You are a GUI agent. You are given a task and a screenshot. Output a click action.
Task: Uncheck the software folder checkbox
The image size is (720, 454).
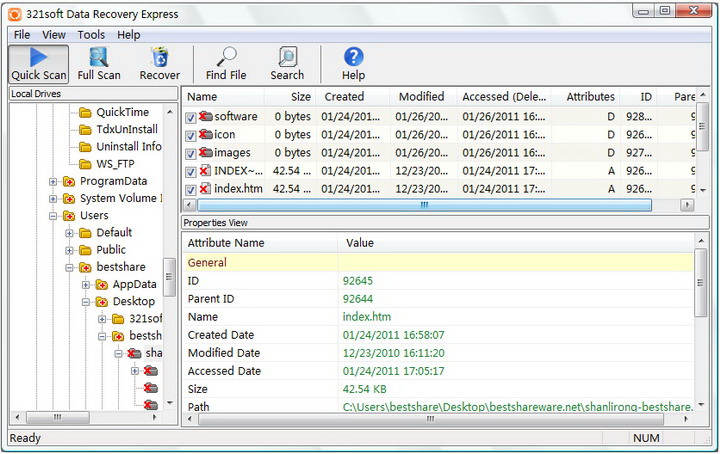tap(191, 118)
